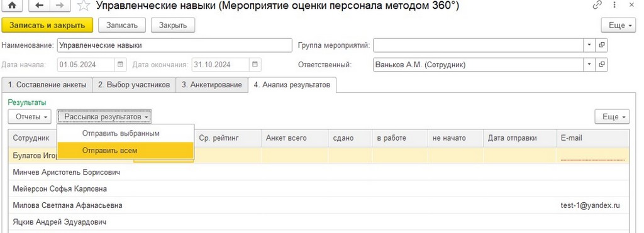Choose Отправить всем
The width and height of the screenshot is (644, 233).
pos(125,151)
